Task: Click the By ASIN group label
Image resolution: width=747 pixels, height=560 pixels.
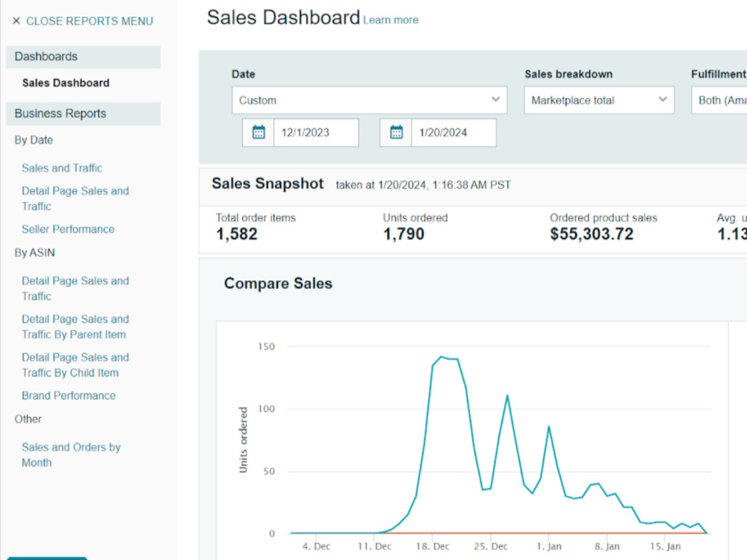Action: coord(35,253)
